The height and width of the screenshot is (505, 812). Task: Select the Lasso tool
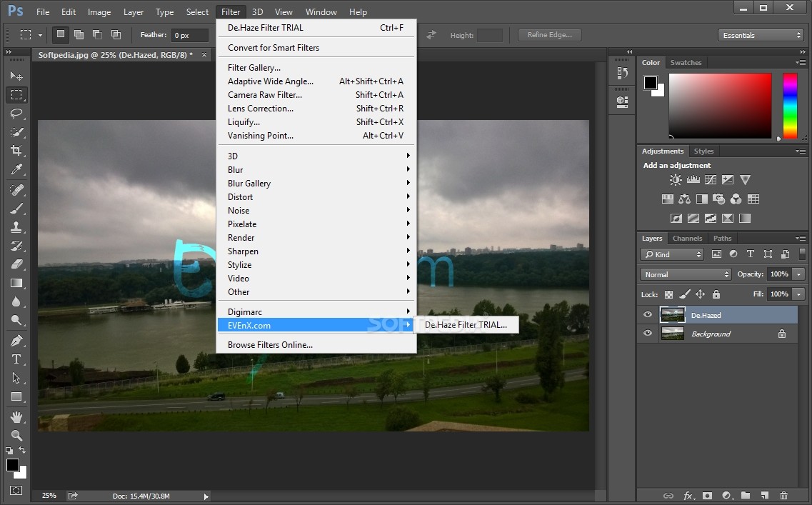tap(16, 114)
